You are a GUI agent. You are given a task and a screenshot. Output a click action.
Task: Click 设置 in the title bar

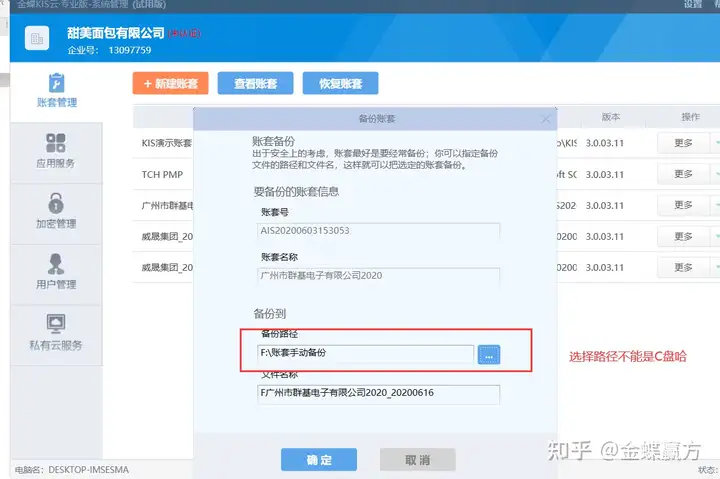693,4
